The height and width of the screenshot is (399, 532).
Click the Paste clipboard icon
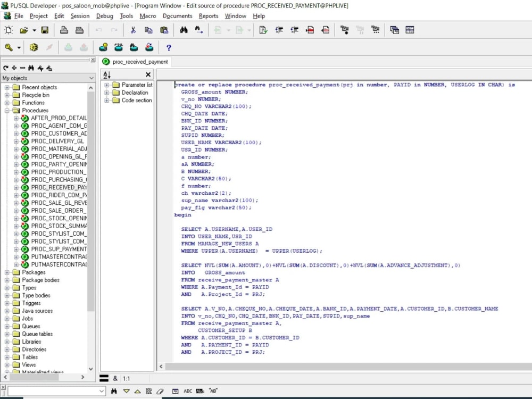[164, 30]
